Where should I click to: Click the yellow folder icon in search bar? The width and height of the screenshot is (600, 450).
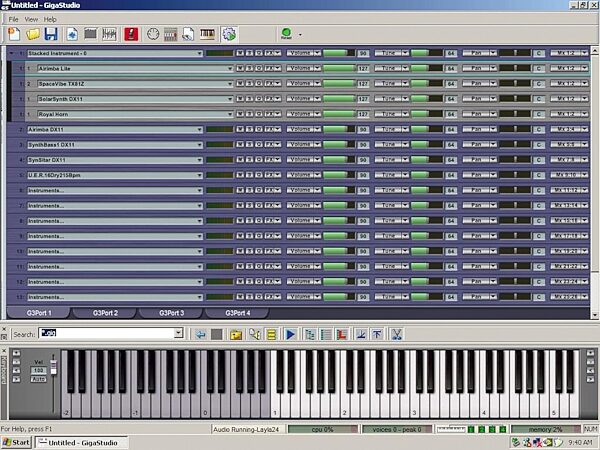pos(236,335)
